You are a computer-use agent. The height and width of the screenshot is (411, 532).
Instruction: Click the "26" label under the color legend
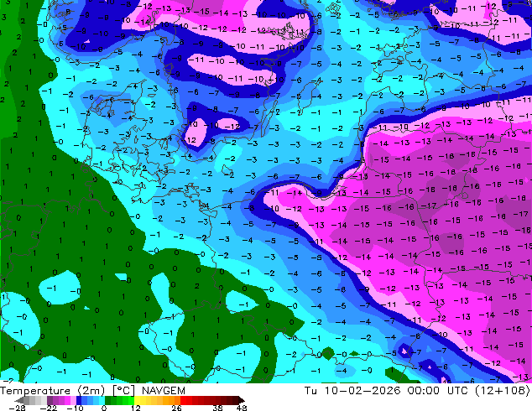tap(176, 408)
